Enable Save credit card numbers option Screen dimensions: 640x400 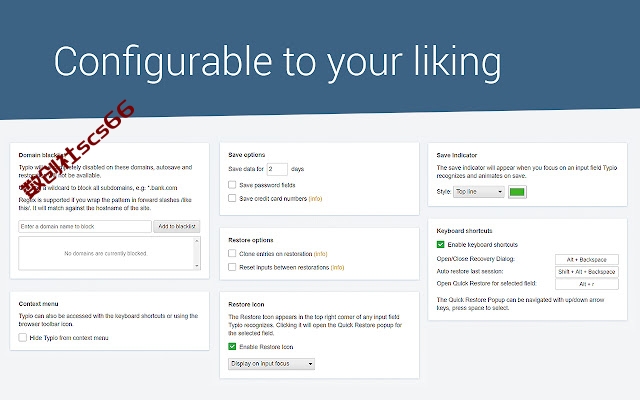232,198
